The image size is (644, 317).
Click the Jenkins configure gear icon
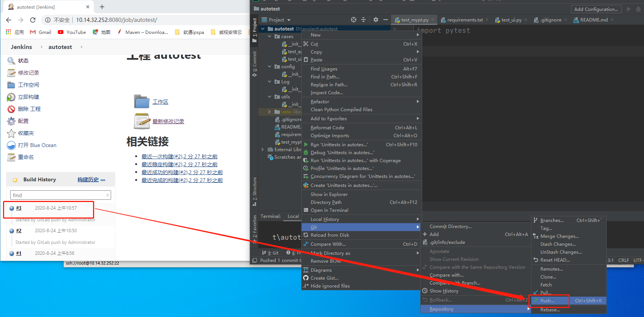click(x=11, y=121)
